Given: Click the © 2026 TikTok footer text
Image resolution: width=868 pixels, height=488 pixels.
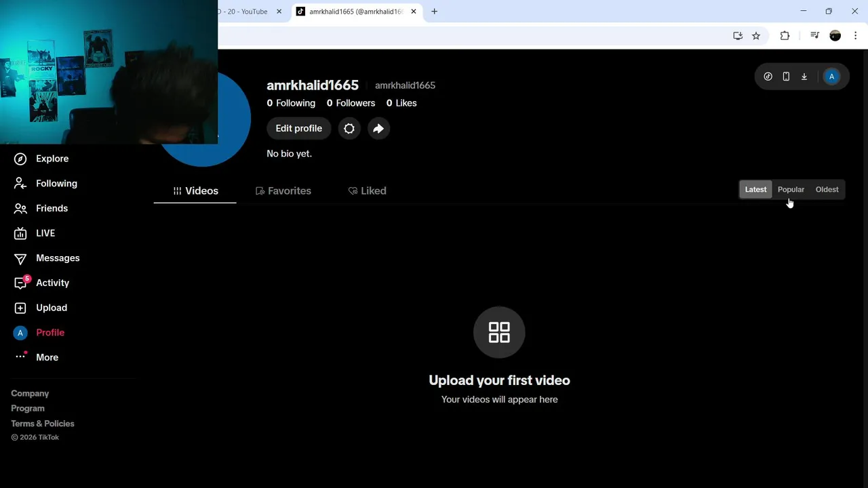Looking at the screenshot, I should point(35,437).
